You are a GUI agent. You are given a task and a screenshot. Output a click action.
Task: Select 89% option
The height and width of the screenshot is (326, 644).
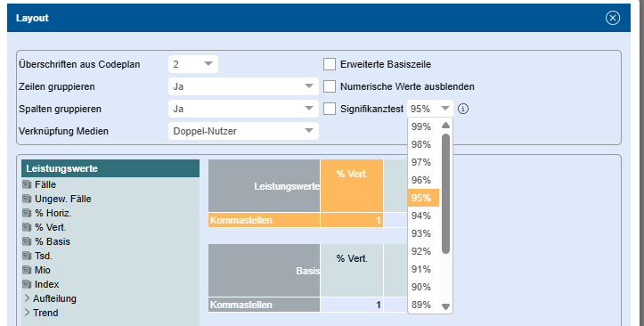coord(423,305)
